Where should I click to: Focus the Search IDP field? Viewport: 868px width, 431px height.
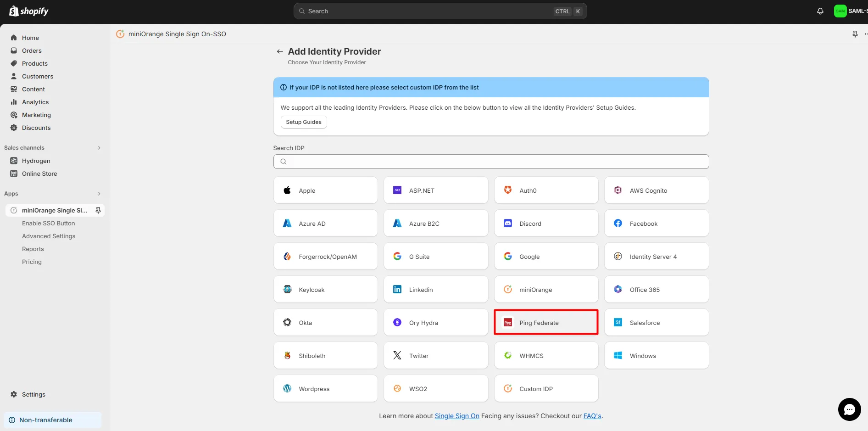[491, 162]
